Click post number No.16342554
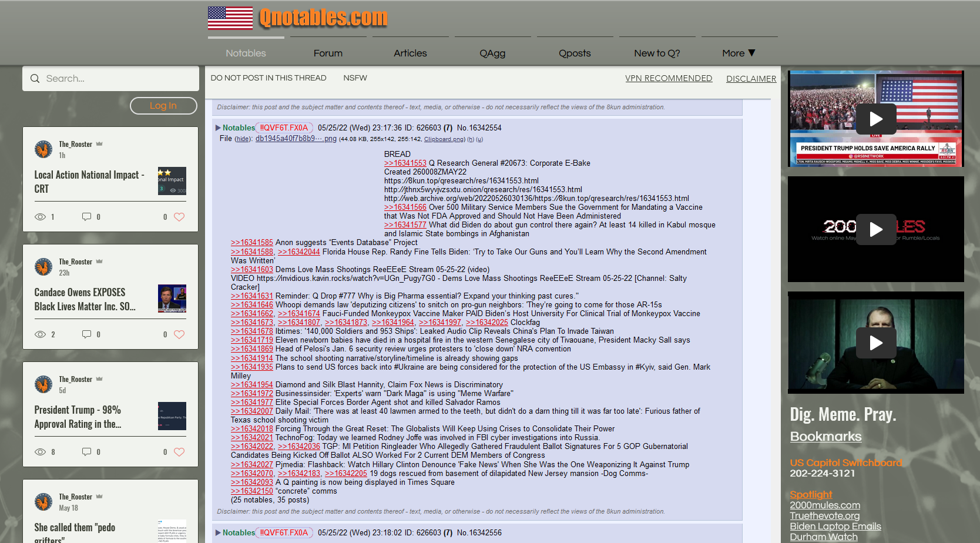This screenshot has width=980, height=543. pos(479,128)
